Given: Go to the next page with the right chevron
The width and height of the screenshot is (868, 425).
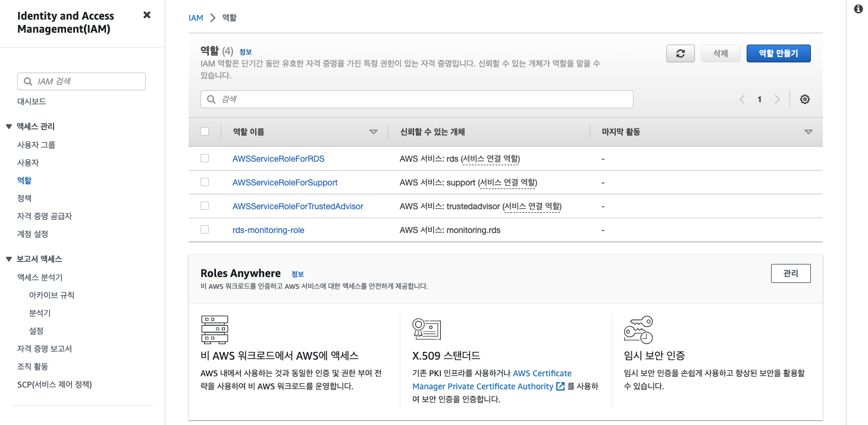Looking at the screenshot, I should 777,99.
